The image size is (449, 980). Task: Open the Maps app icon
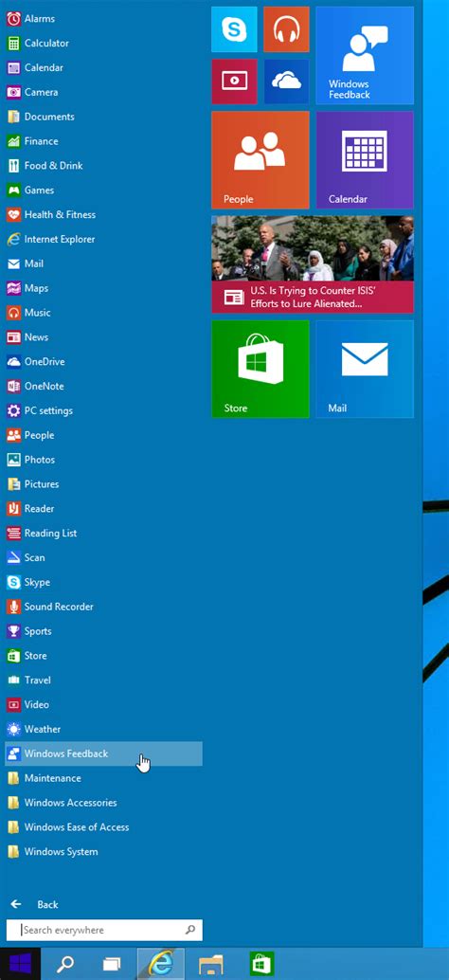click(14, 288)
